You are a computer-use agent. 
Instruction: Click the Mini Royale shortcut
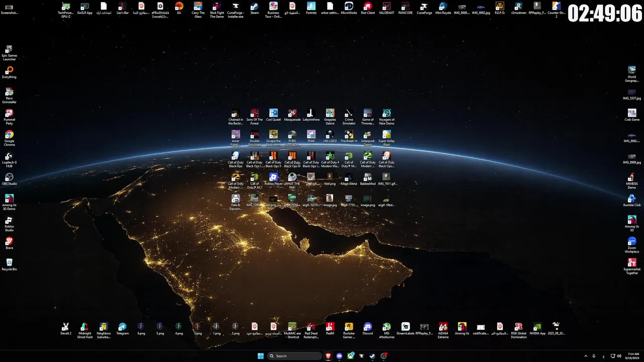click(443, 9)
